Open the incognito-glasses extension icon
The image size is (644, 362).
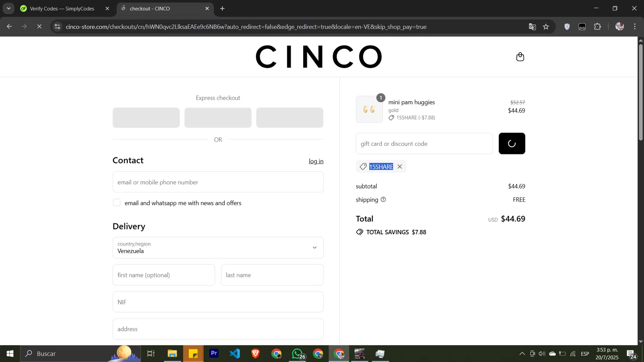pyautogui.click(x=582, y=27)
